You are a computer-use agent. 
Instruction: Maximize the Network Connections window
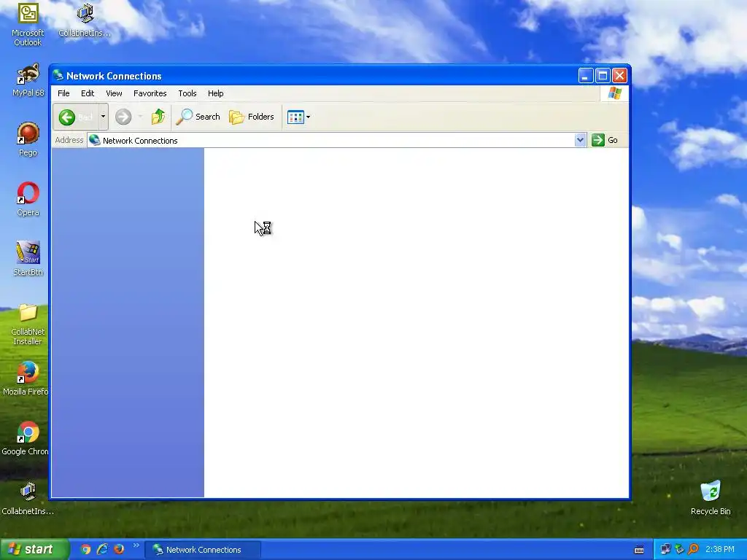pos(603,75)
